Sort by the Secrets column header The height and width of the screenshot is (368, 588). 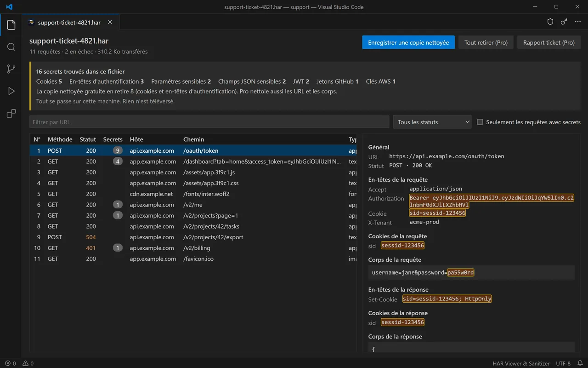(113, 139)
